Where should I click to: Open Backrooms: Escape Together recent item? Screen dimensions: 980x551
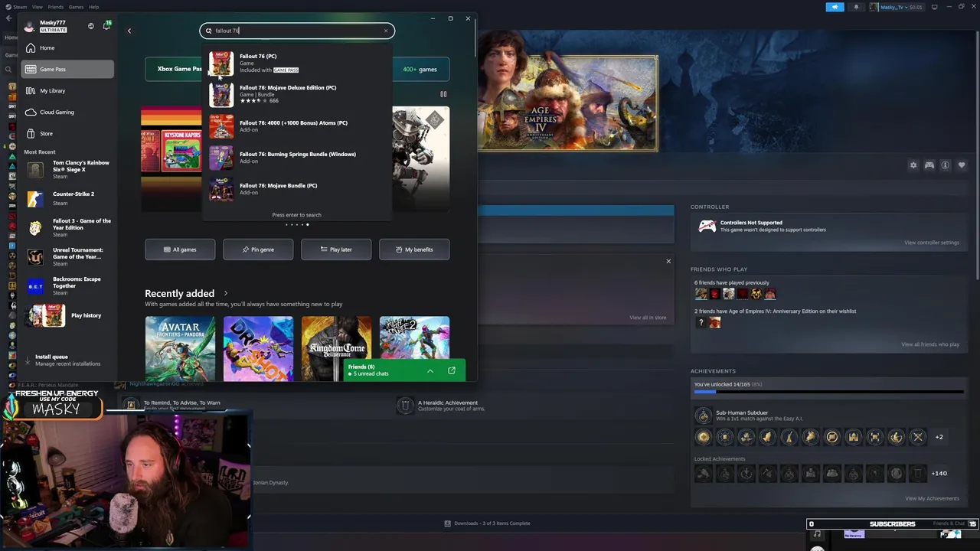(x=69, y=285)
